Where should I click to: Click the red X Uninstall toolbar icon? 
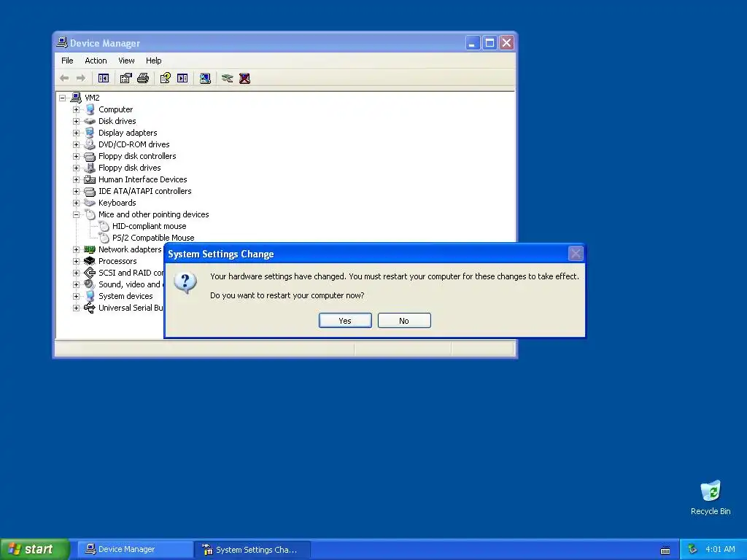pos(244,78)
